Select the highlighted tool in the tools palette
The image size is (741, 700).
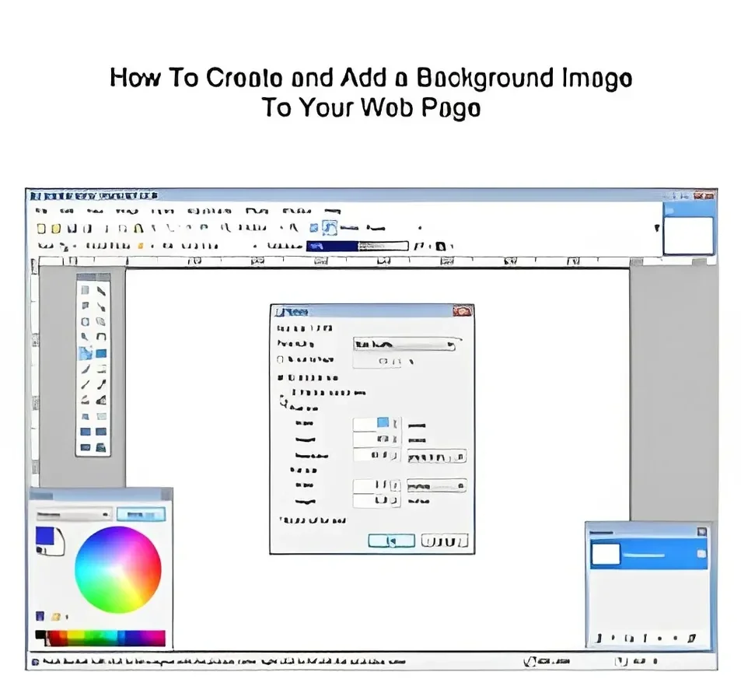click(86, 353)
